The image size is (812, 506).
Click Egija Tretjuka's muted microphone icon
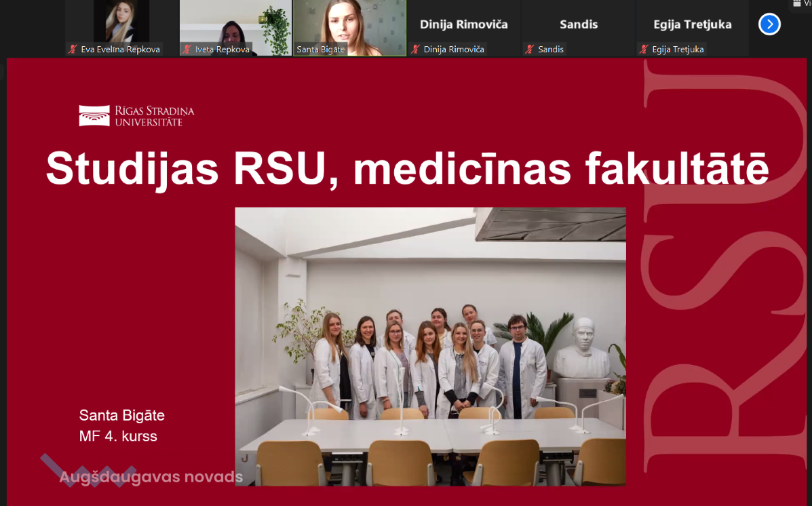(x=644, y=50)
